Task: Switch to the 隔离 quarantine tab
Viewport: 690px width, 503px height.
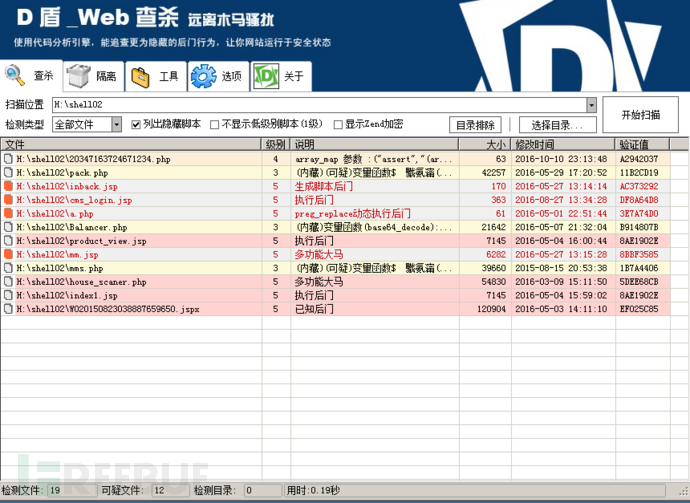Action: click(x=93, y=76)
